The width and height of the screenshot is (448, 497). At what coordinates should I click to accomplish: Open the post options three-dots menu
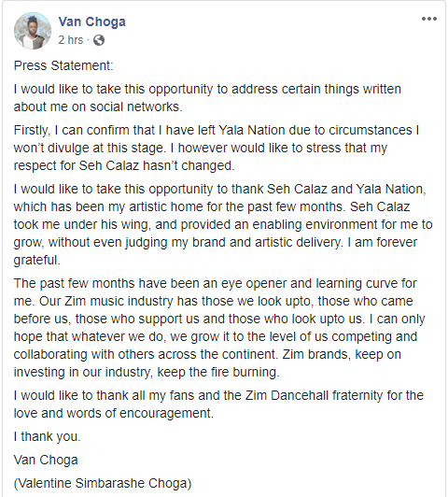pos(429,19)
